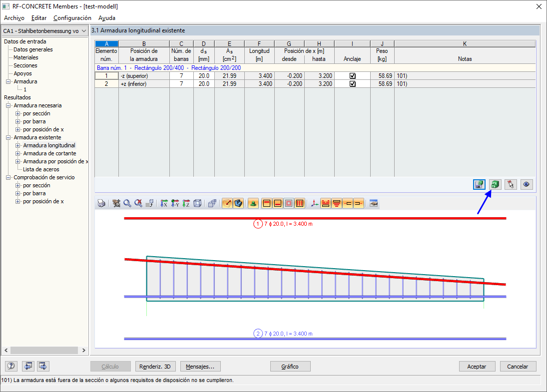Toggle the green support display button
Screen dimensions: 547x392
[x=253, y=203]
